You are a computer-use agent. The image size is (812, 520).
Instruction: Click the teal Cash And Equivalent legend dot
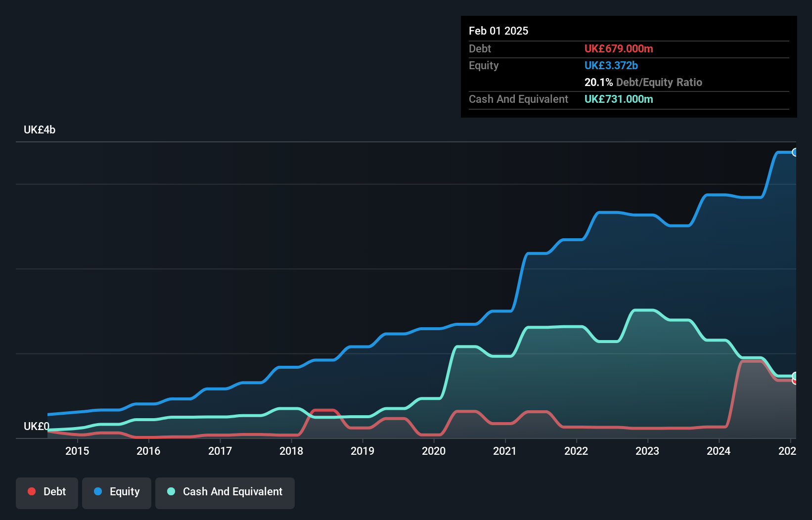(x=171, y=491)
